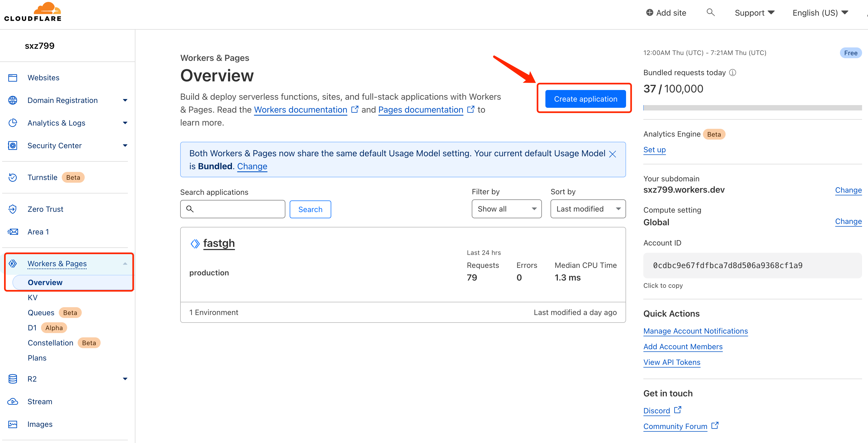Viewport: 868px width, 443px height.
Task: Open the KV submenu item
Action: tap(33, 297)
